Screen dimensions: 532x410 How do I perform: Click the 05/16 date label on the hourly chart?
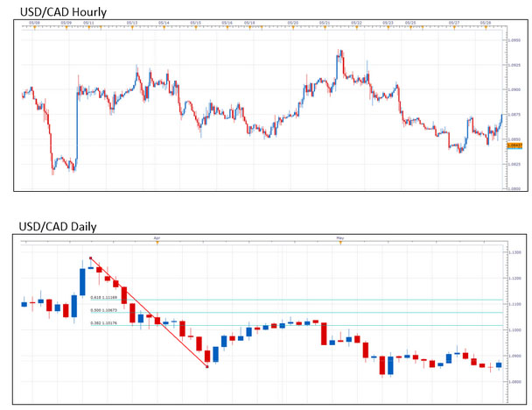point(227,23)
